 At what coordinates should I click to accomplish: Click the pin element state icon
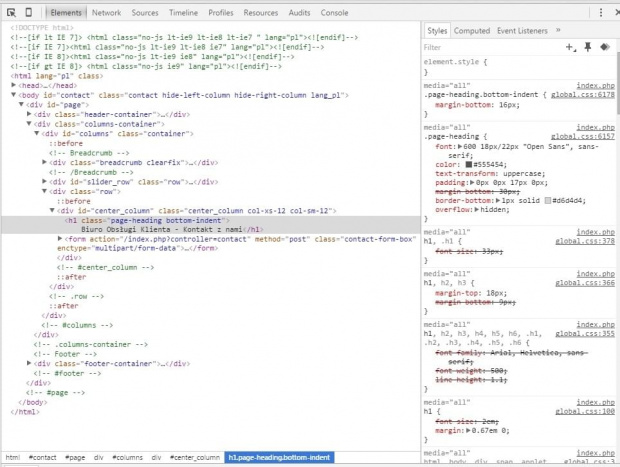point(587,47)
